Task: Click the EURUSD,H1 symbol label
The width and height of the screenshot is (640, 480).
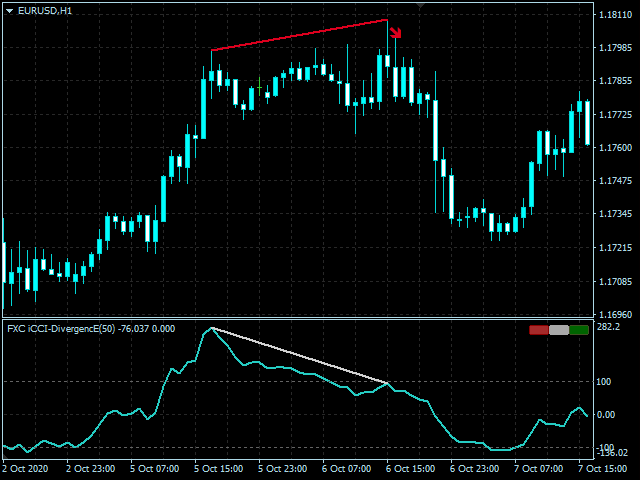Action: [x=45, y=10]
